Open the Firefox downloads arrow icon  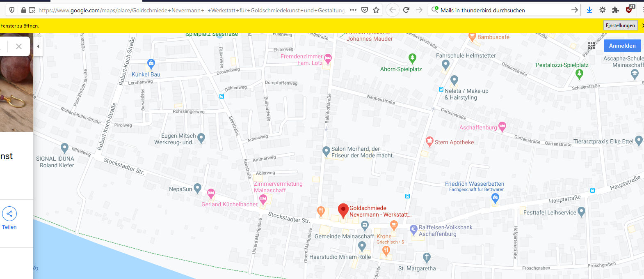(x=589, y=10)
